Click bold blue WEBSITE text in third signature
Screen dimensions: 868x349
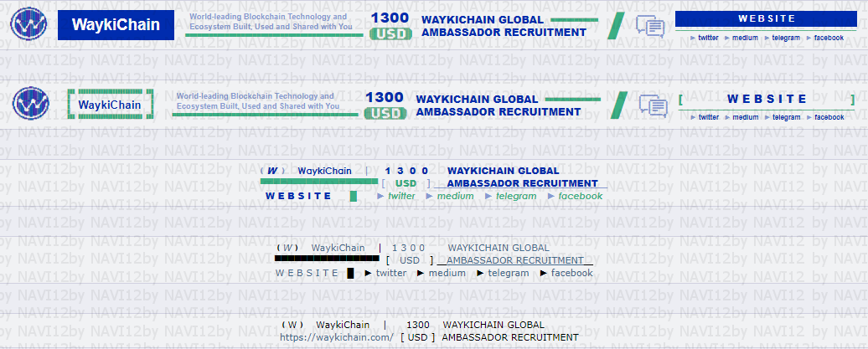[x=298, y=196]
